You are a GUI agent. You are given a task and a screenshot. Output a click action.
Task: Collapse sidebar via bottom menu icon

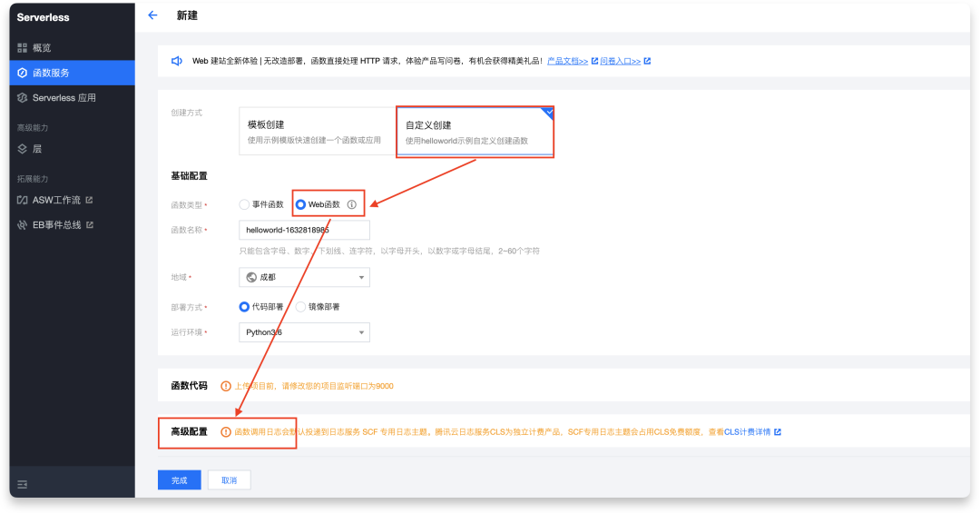tap(23, 485)
